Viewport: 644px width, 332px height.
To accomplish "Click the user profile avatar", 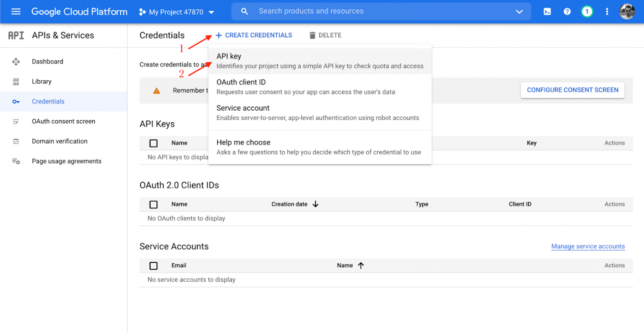I will [x=627, y=12].
